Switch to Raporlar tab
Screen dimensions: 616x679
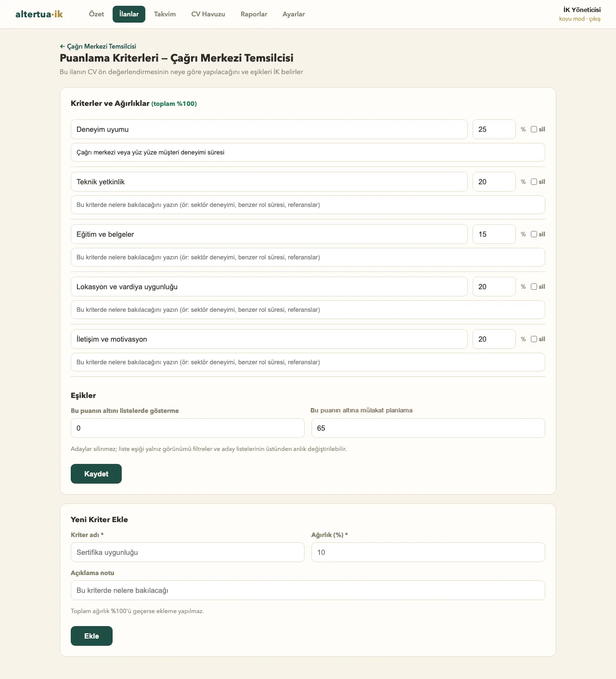(x=254, y=14)
